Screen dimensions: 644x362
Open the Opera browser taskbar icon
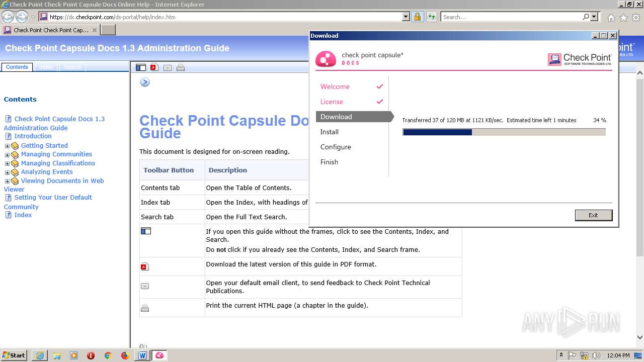click(91, 355)
